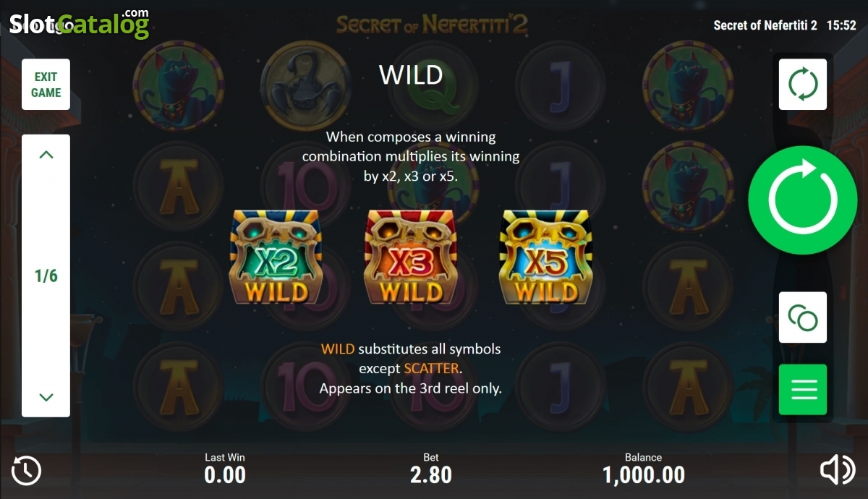This screenshot has height=499, width=868.
Task: Click the WILD heading
Action: tap(411, 74)
